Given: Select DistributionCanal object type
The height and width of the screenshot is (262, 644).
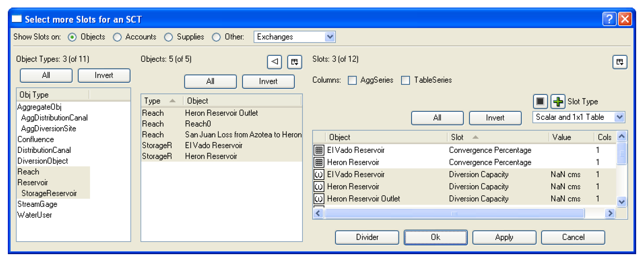Looking at the screenshot, I should [x=44, y=150].
